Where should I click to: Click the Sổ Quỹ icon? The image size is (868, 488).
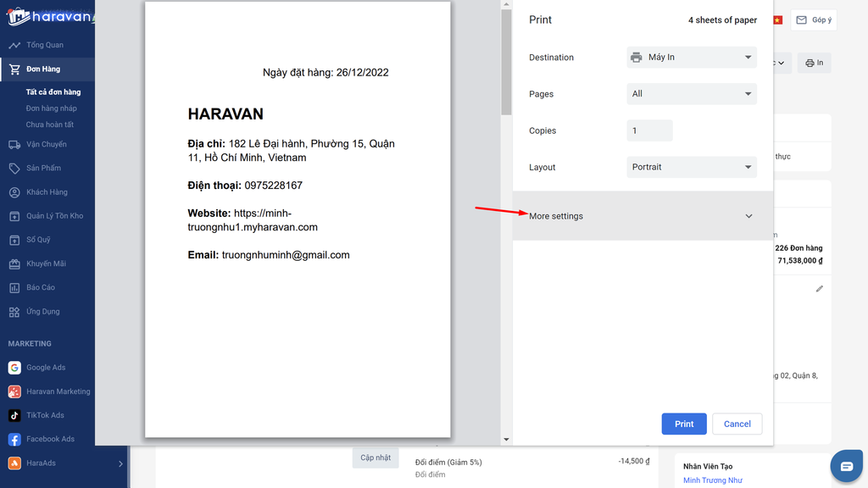14,240
